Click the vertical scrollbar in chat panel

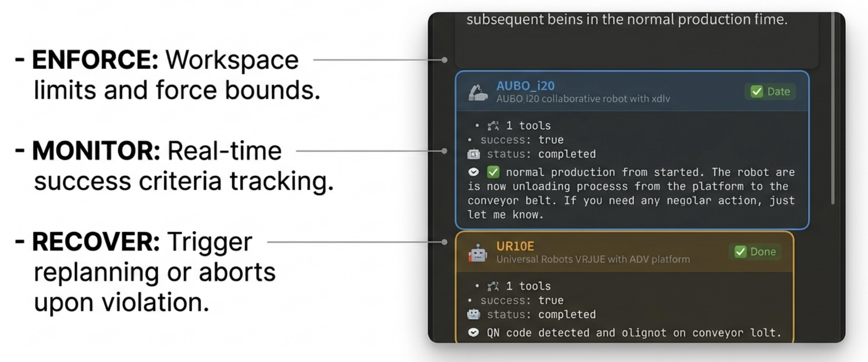click(833, 109)
